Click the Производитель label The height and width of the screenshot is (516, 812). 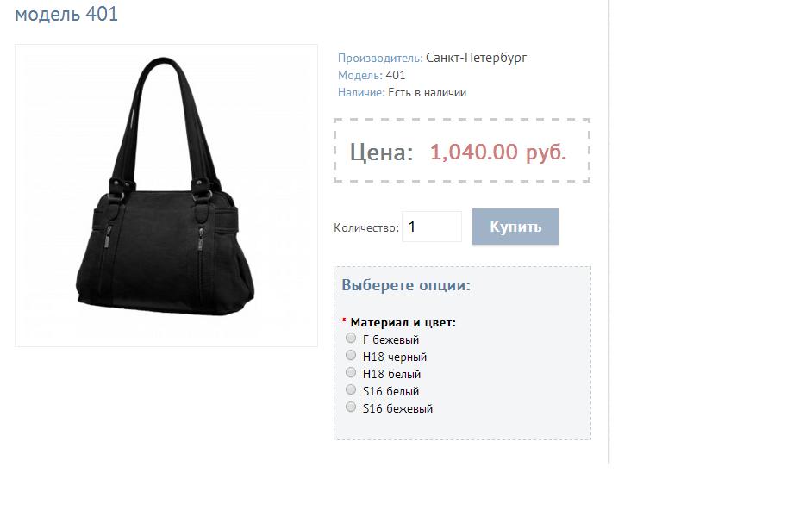(x=381, y=58)
